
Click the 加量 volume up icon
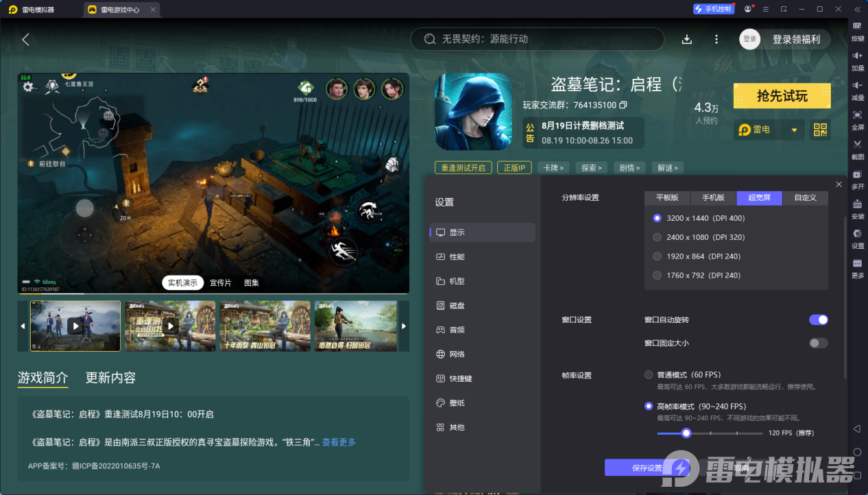(x=857, y=55)
